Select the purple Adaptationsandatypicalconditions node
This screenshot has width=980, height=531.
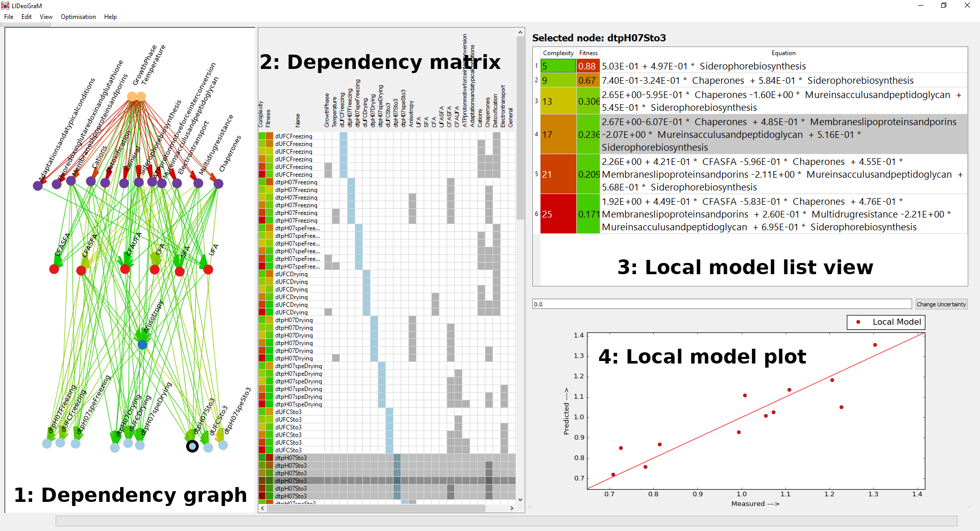(38, 186)
